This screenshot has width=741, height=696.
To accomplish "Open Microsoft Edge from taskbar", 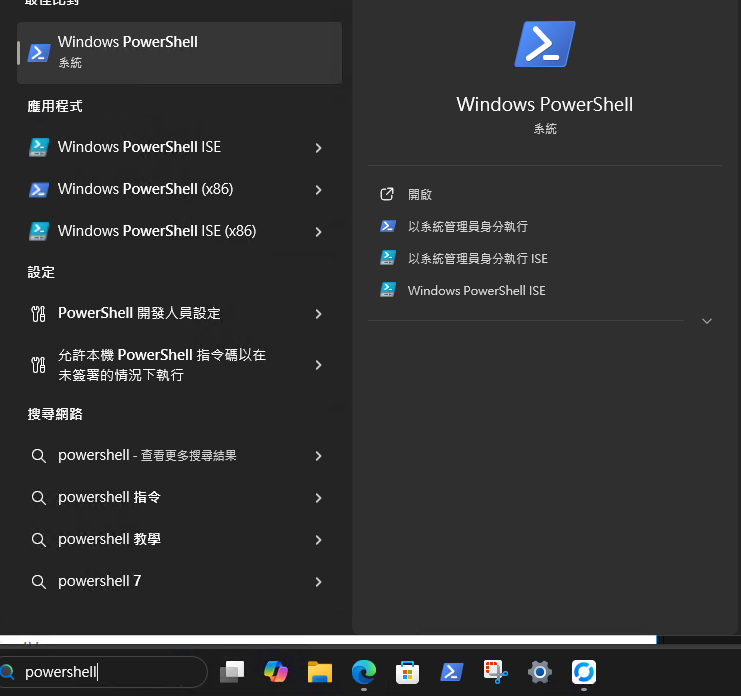I will coord(364,672).
